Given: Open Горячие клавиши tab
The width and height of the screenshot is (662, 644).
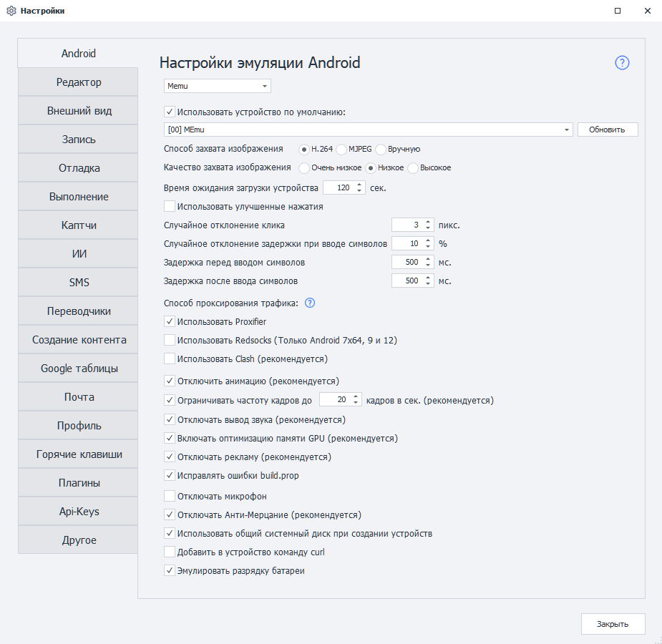Looking at the screenshot, I should tap(78, 454).
